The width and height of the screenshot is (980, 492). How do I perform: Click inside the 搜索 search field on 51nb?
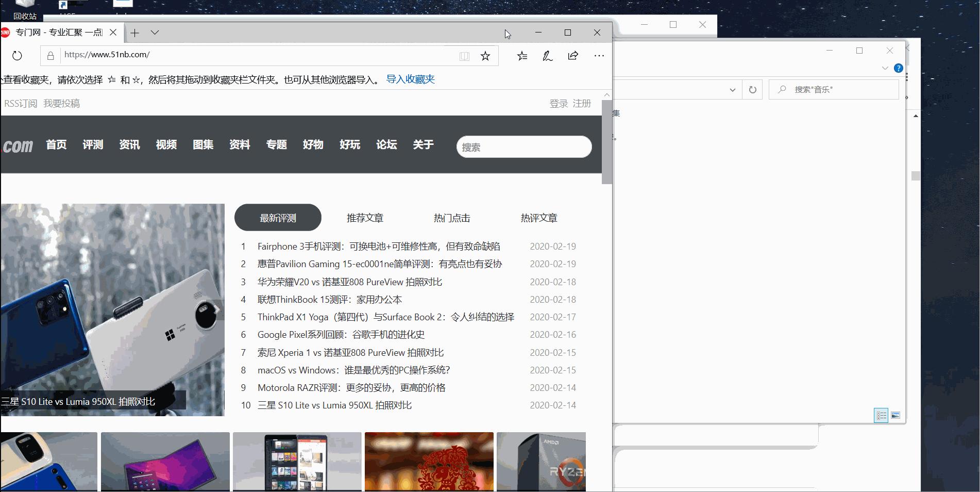click(523, 147)
